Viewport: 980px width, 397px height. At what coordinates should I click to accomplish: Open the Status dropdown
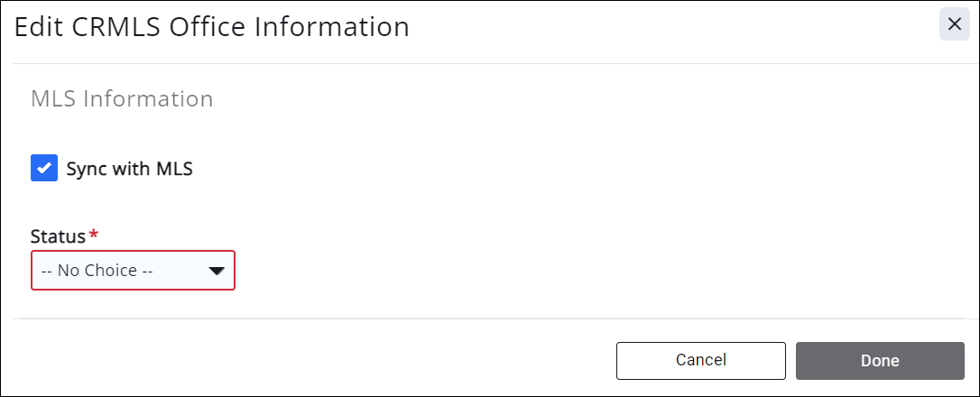[133, 270]
